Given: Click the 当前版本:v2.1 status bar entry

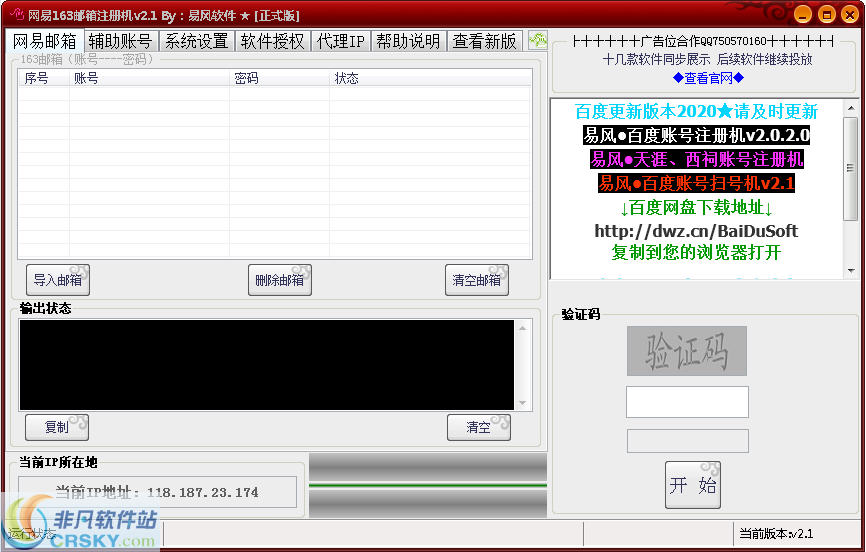Looking at the screenshot, I should (776, 534).
